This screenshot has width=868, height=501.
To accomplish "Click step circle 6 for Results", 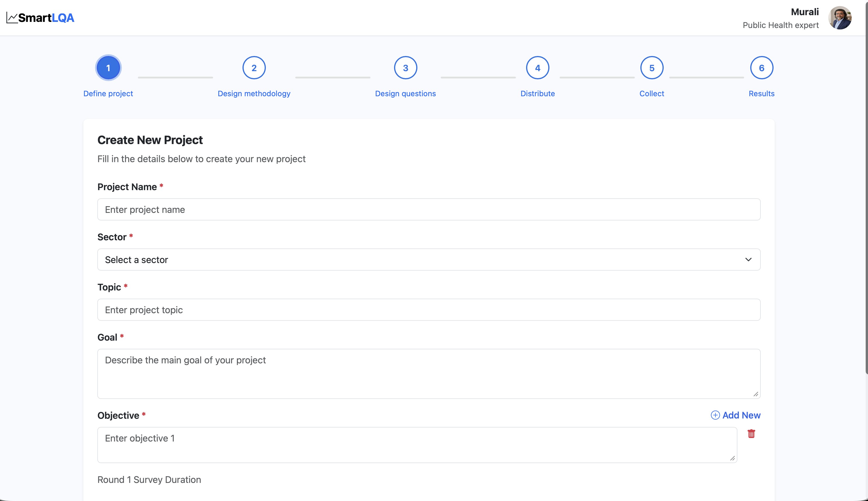I will pyautogui.click(x=761, y=67).
